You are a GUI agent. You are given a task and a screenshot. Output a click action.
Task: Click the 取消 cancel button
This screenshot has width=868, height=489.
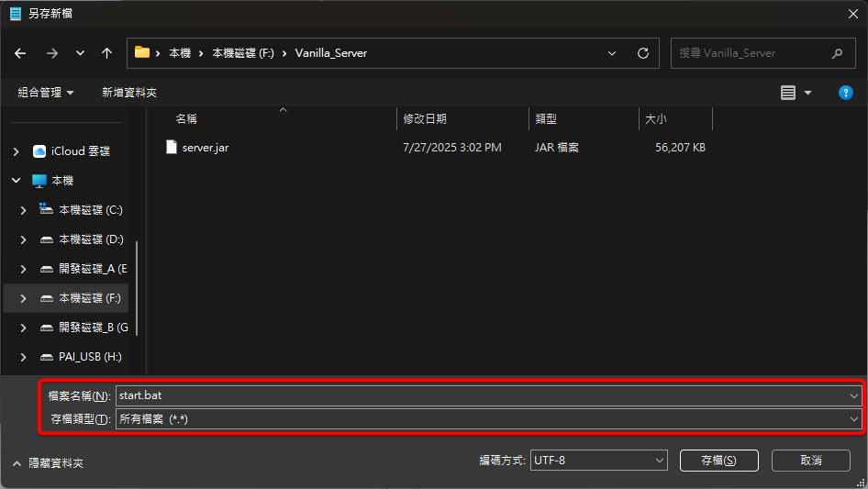click(x=810, y=461)
